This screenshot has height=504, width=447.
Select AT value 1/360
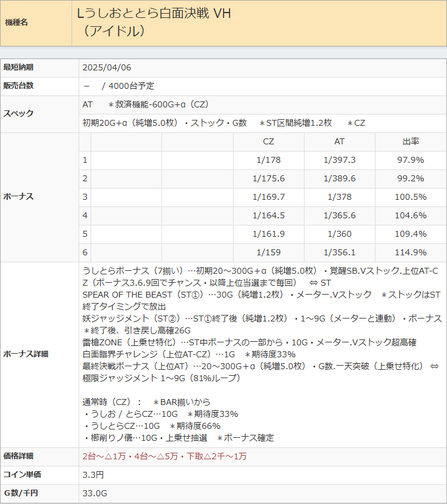pyautogui.click(x=340, y=234)
